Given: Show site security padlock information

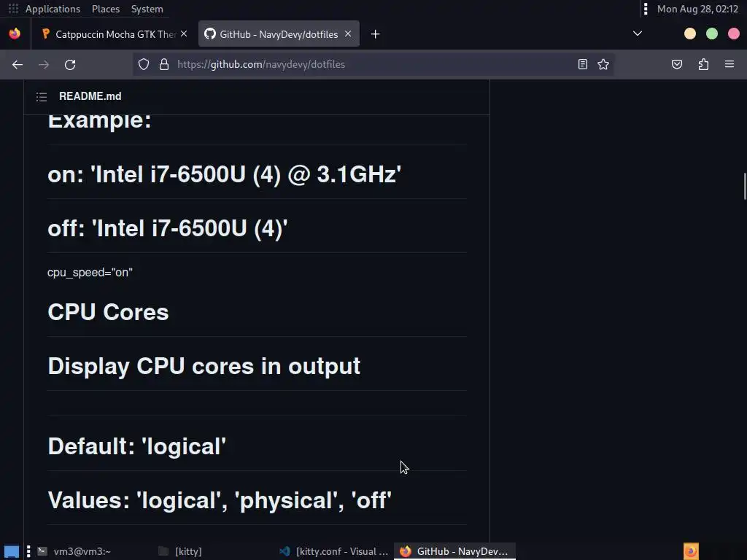Looking at the screenshot, I should (x=163, y=64).
